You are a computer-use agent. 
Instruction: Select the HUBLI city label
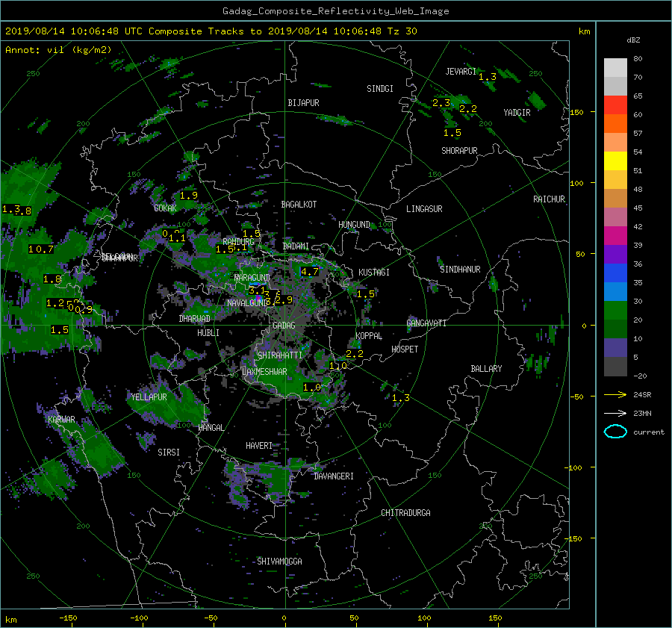(x=208, y=332)
